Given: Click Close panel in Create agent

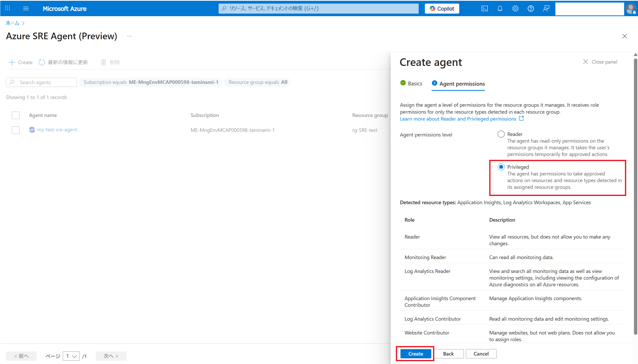Looking at the screenshot, I should tap(600, 62).
